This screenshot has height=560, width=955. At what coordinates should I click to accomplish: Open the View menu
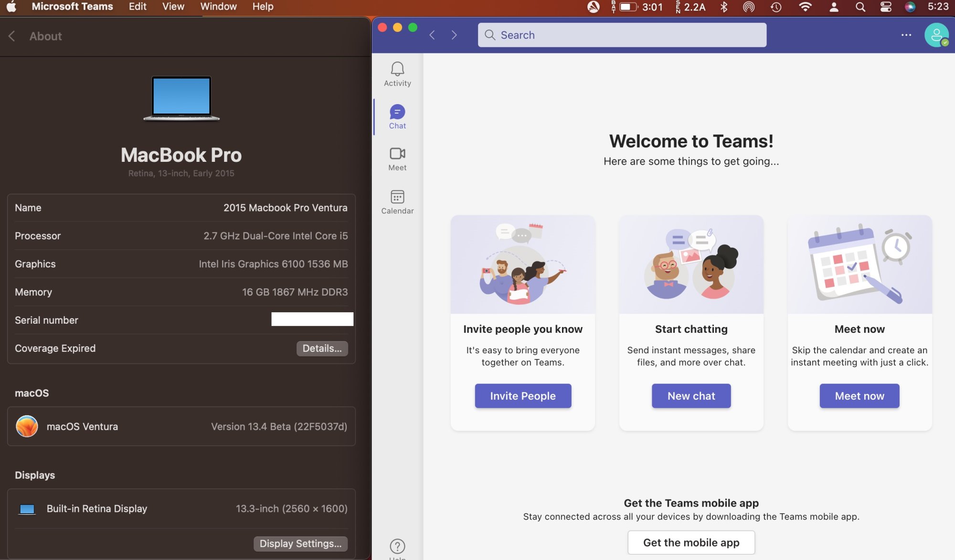173,7
